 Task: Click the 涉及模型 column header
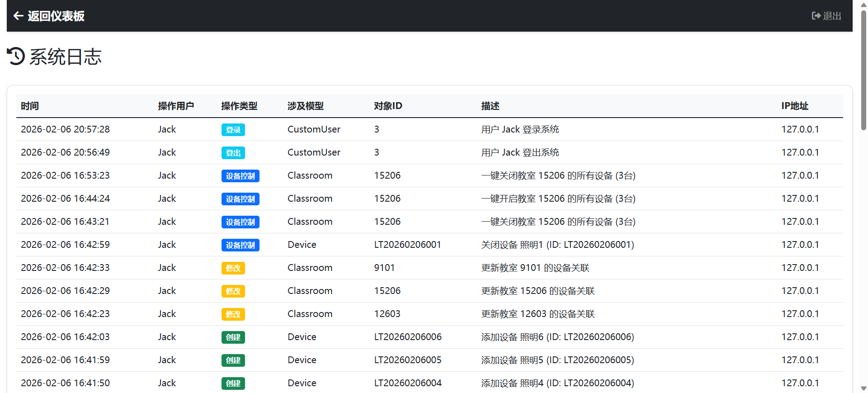coord(306,106)
